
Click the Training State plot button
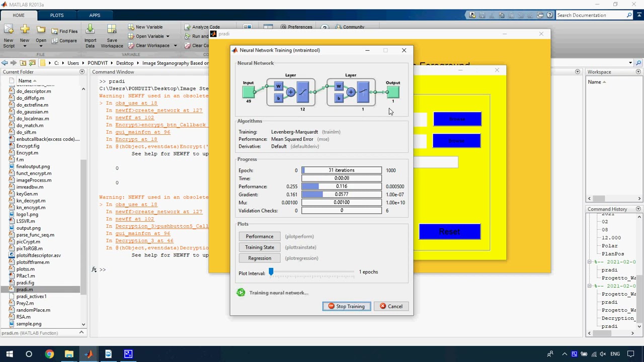tap(260, 247)
